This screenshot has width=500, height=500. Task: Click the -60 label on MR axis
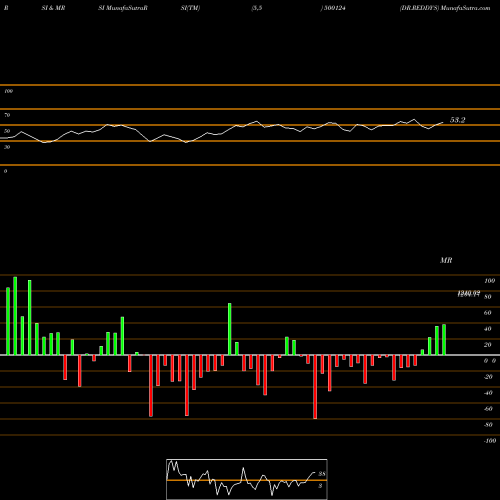pyautogui.click(x=488, y=409)
